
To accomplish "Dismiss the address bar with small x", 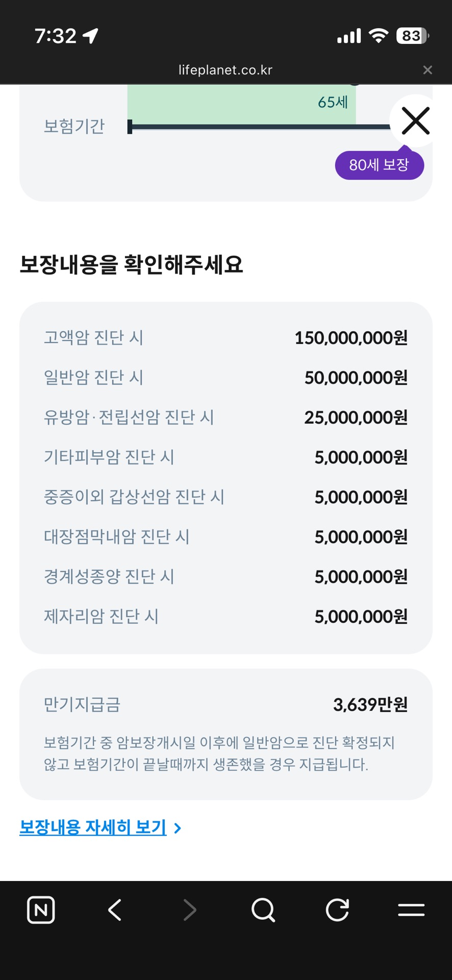I will (x=428, y=70).
